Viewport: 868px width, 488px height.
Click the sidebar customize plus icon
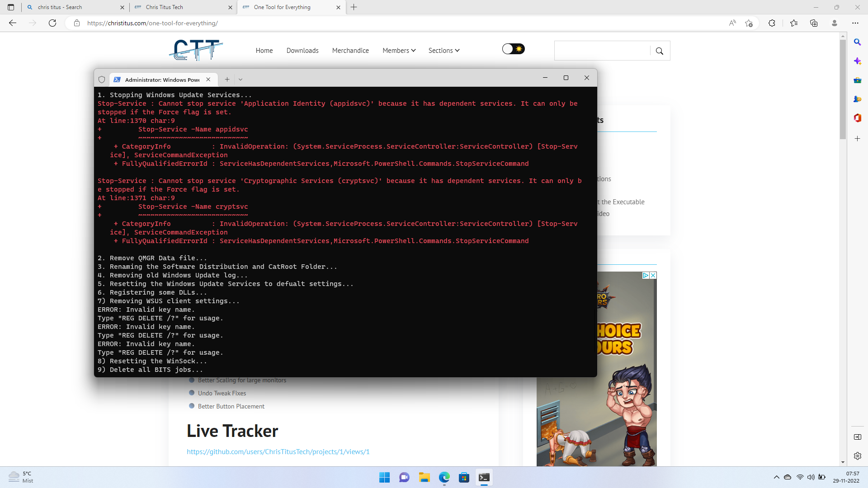coord(858,139)
